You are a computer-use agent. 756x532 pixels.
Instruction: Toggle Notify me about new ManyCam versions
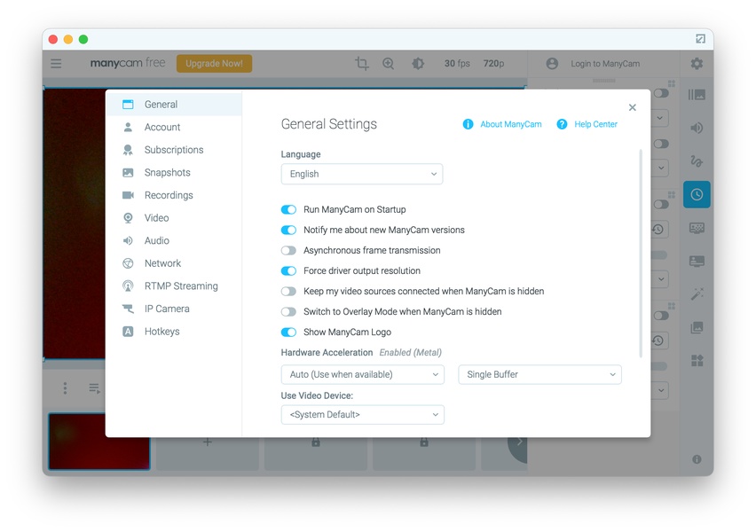coord(288,230)
